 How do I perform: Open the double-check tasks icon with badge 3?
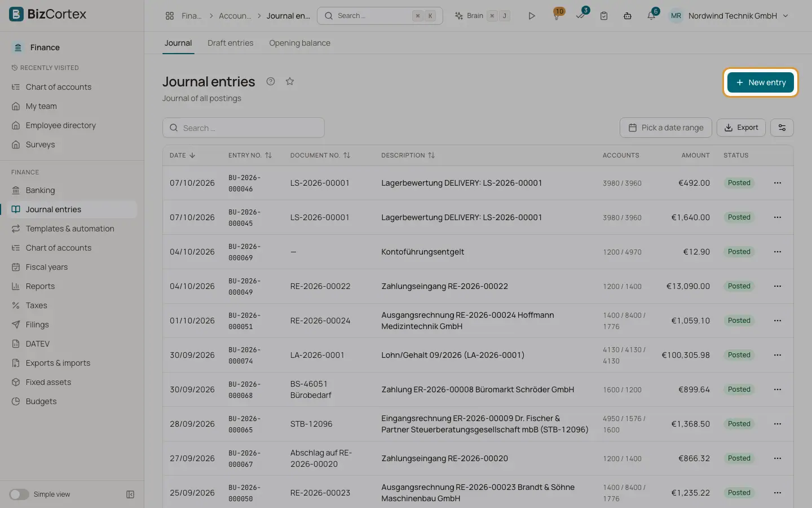point(580,16)
